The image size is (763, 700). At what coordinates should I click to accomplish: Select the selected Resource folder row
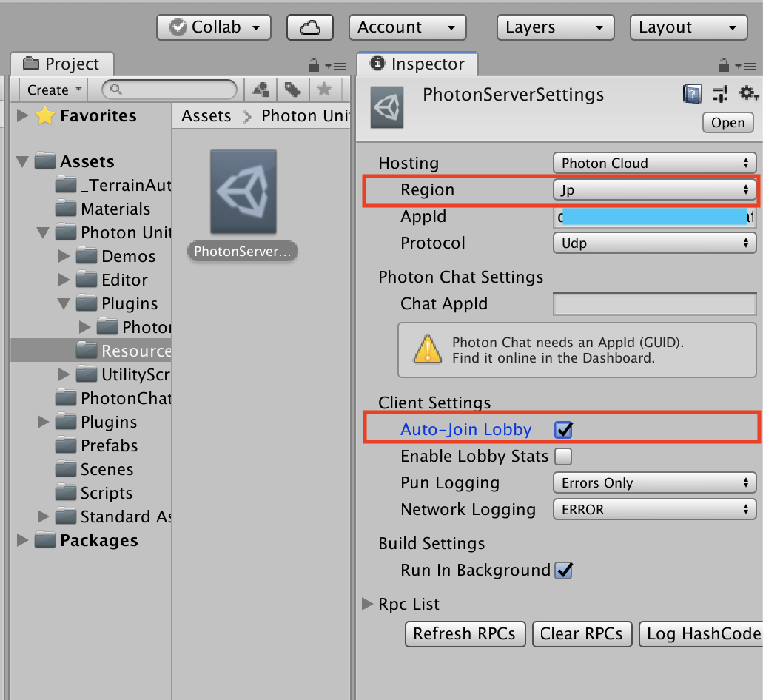click(x=90, y=350)
